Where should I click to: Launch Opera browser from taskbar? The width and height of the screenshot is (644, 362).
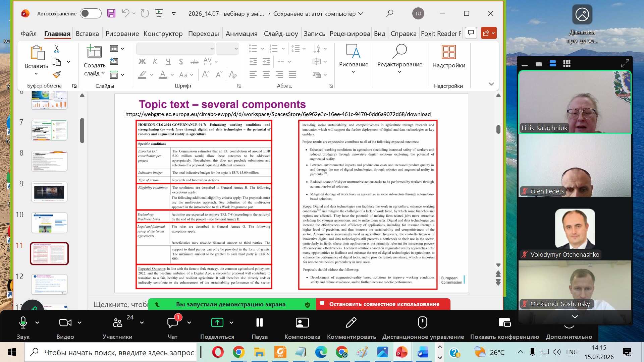(x=218, y=352)
